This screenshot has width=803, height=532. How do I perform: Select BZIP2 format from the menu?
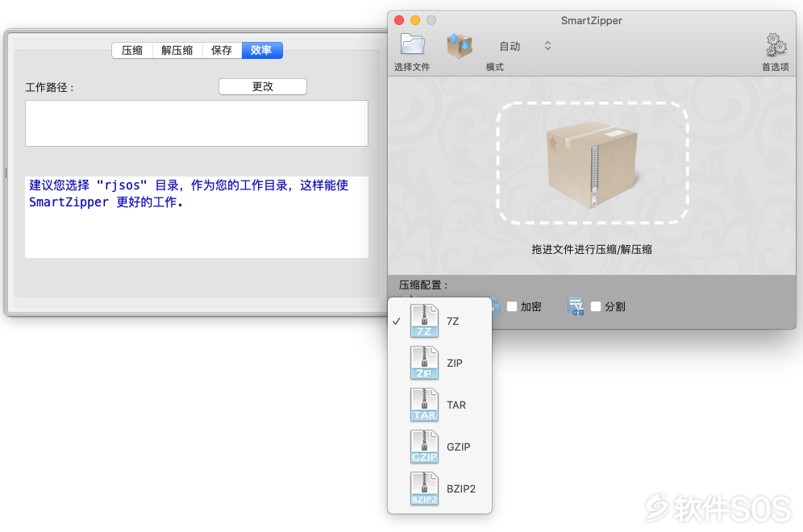pos(440,489)
